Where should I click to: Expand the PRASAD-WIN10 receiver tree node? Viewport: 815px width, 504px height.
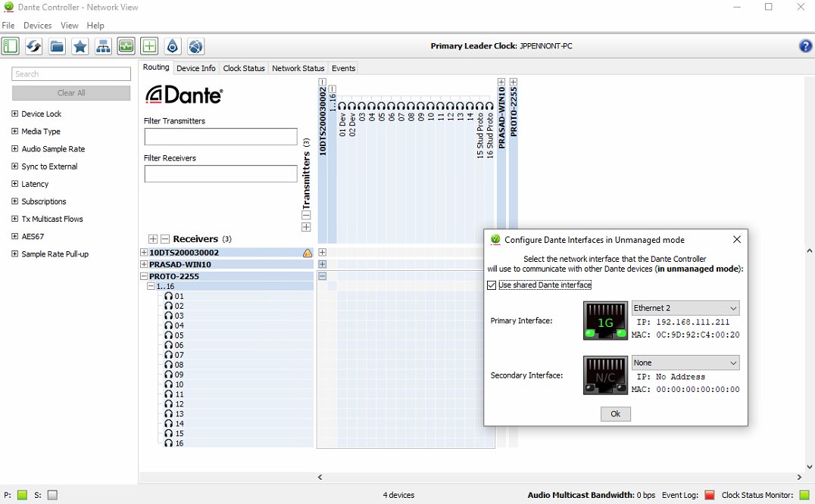144,264
